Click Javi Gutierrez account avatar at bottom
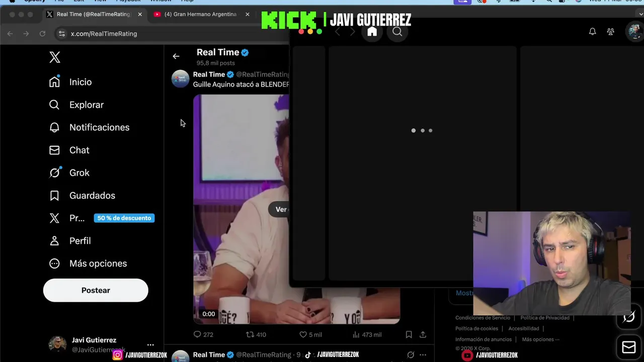 [57, 344]
